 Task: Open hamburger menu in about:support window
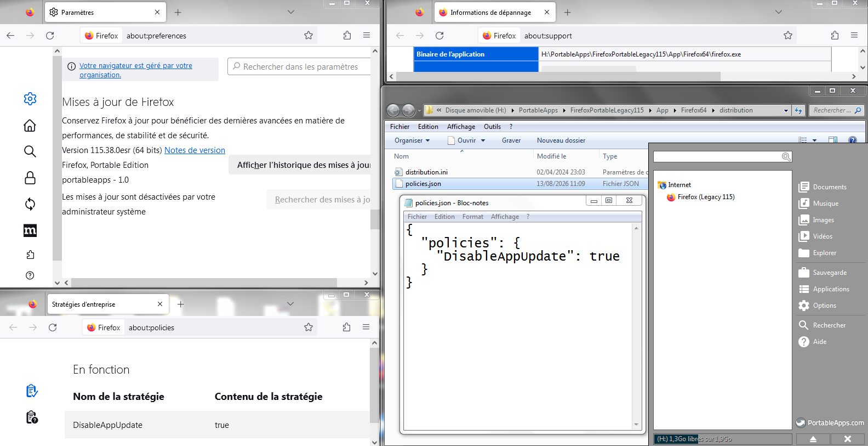(854, 36)
